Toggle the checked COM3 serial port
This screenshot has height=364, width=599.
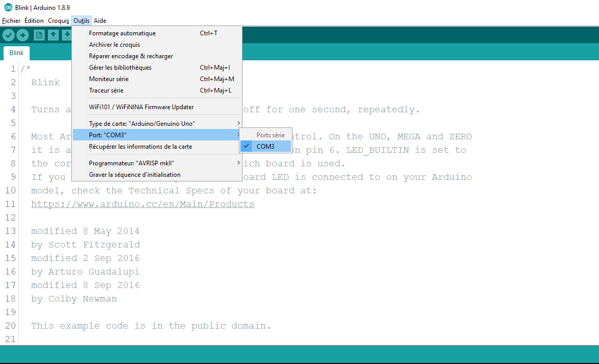(266, 146)
